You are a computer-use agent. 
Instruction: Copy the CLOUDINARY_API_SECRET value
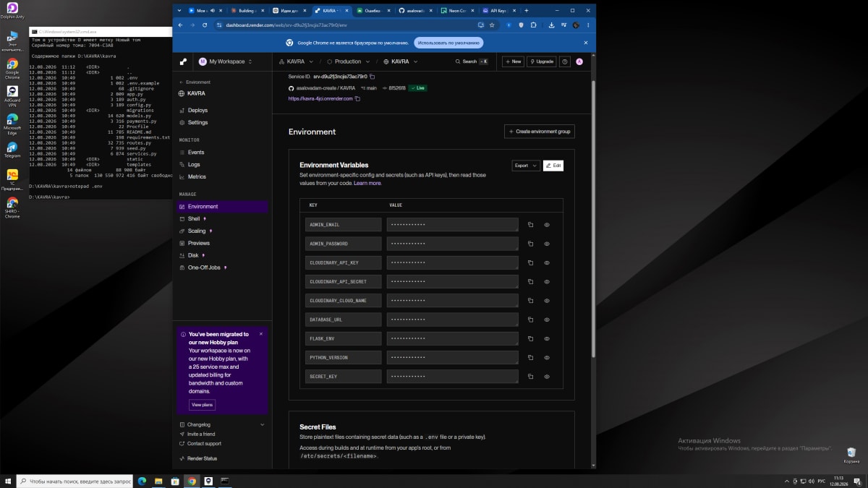tap(530, 281)
